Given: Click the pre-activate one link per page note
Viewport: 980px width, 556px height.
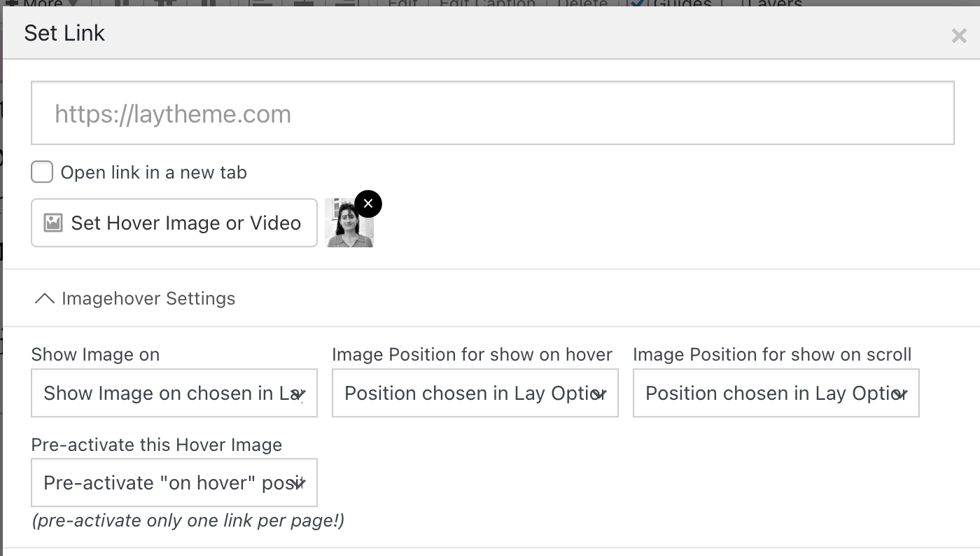Looking at the screenshot, I should 188,520.
